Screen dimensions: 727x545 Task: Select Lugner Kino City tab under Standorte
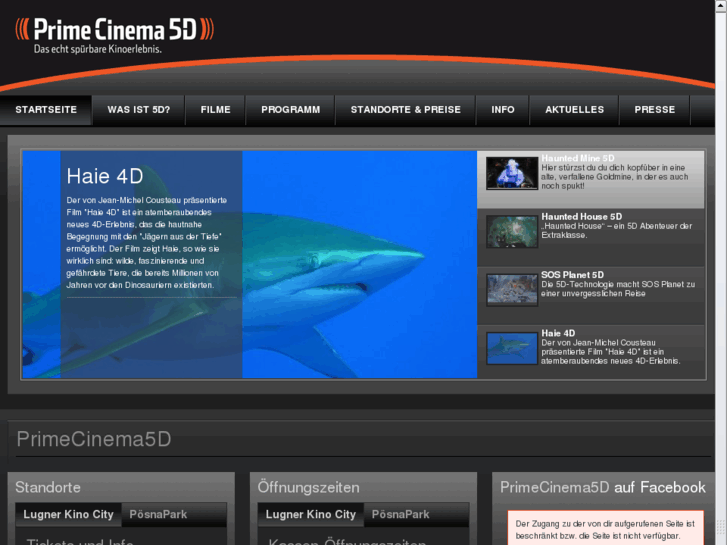[x=68, y=514]
